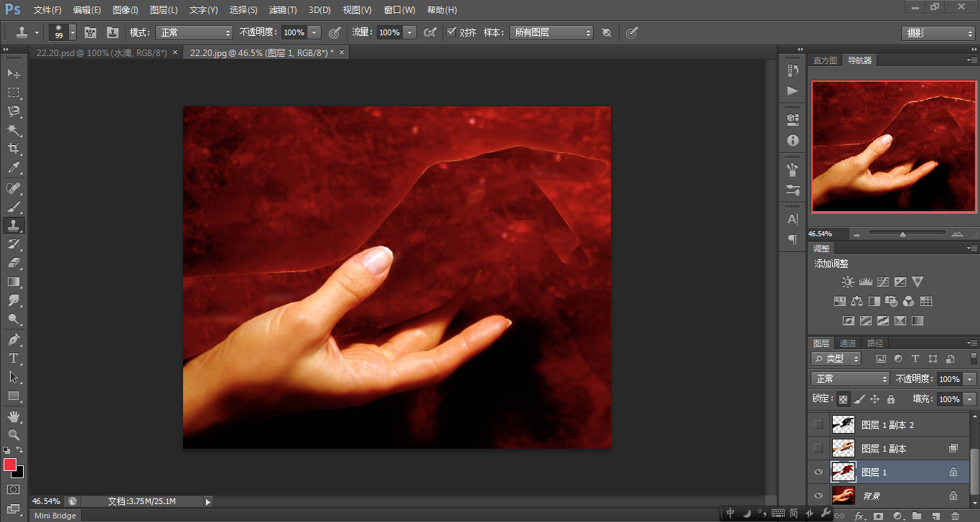The width and height of the screenshot is (980, 522).
Task: Expand the 样本 sample source dropdown
Action: coord(551,32)
